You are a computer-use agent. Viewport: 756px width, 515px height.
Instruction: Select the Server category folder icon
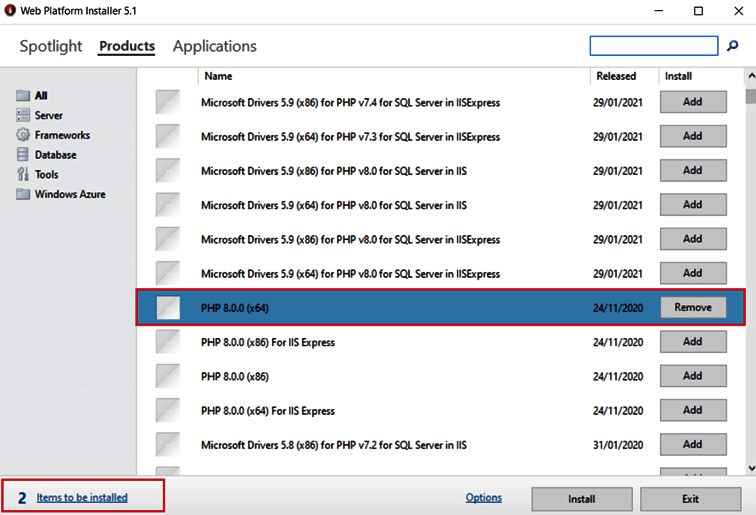point(23,115)
